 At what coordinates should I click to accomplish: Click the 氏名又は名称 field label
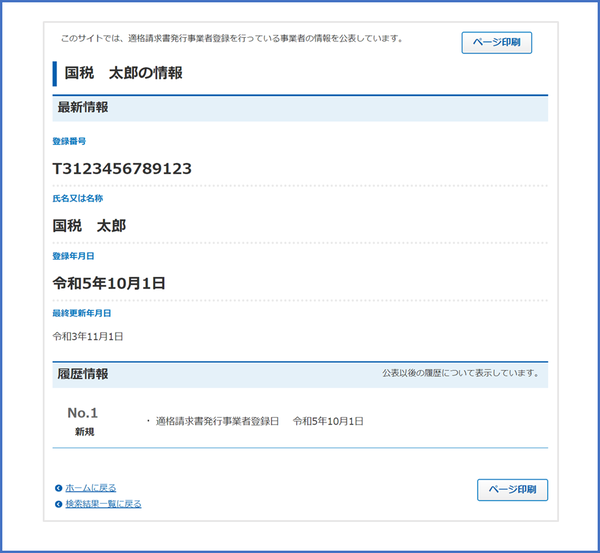click(x=76, y=199)
